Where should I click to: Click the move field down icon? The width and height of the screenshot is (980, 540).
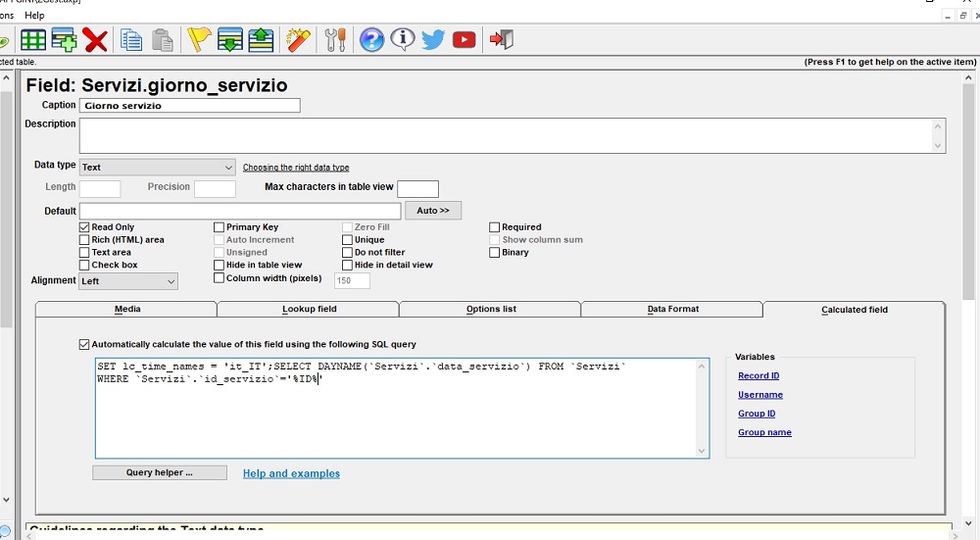pos(230,40)
